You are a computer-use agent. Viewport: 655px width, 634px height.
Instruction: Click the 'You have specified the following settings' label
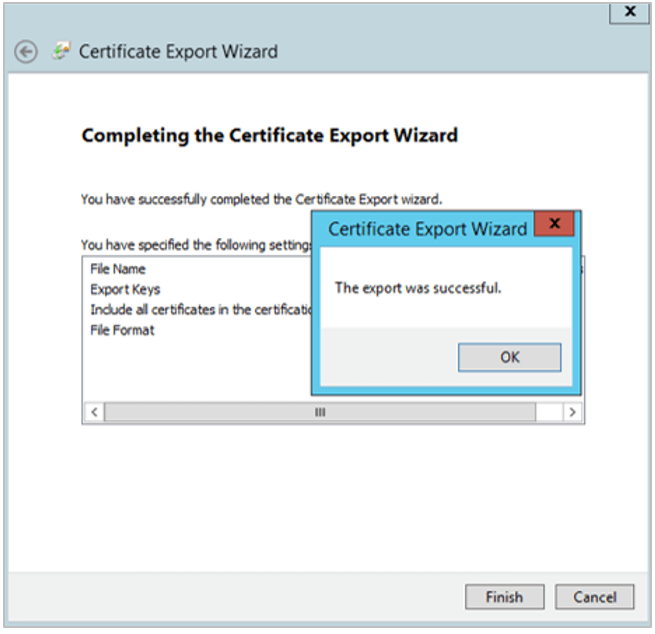coord(195,244)
